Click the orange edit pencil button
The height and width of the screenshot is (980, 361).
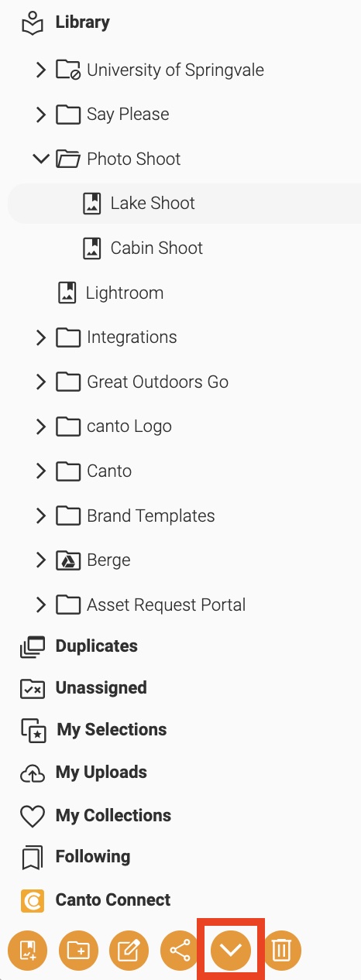pos(129,949)
